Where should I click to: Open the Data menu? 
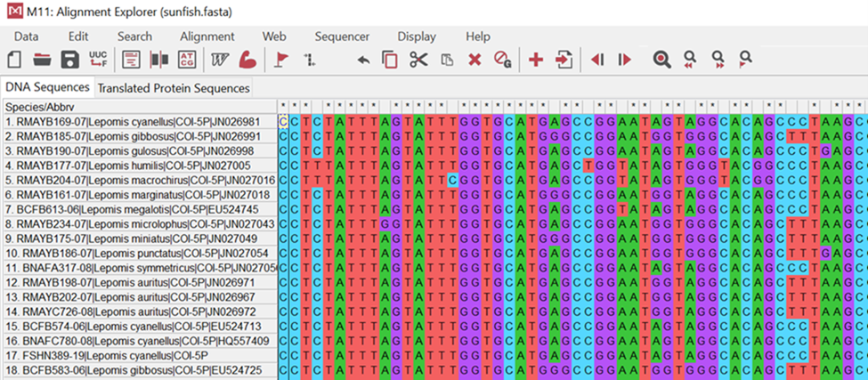[x=27, y=36]
